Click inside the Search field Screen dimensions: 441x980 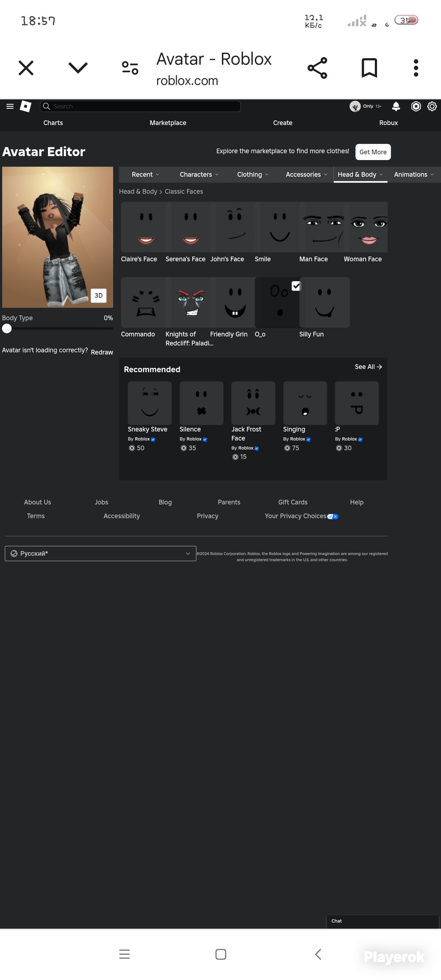(x=140, y=106)
